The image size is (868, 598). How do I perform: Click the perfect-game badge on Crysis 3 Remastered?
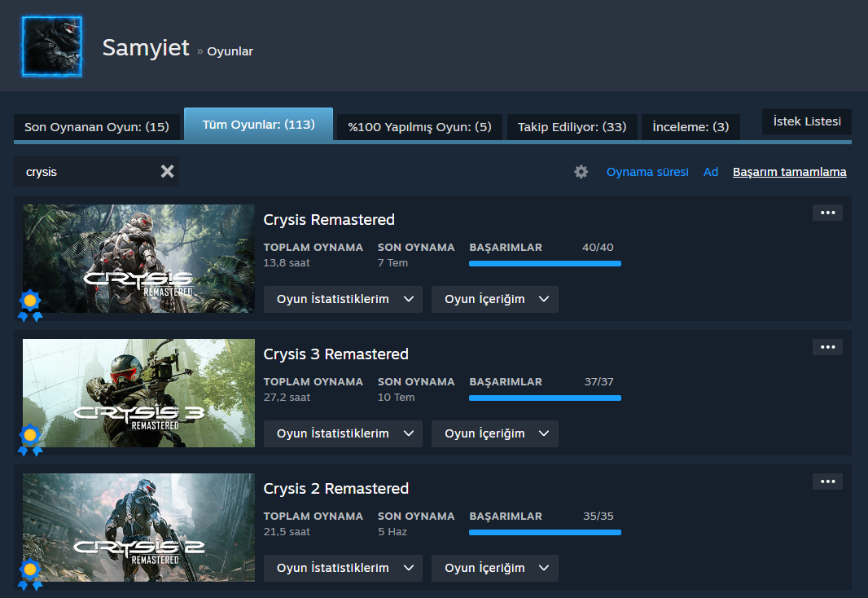[x=30, y=440]
